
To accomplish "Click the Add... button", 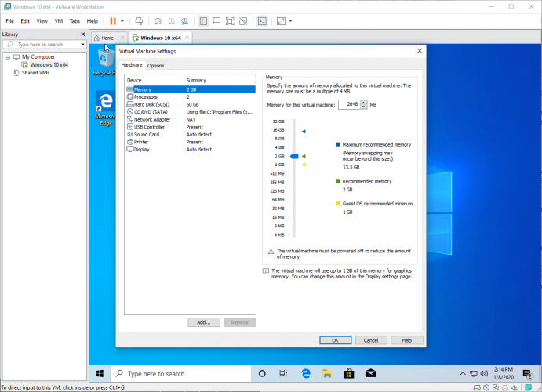I will [204, 322].
